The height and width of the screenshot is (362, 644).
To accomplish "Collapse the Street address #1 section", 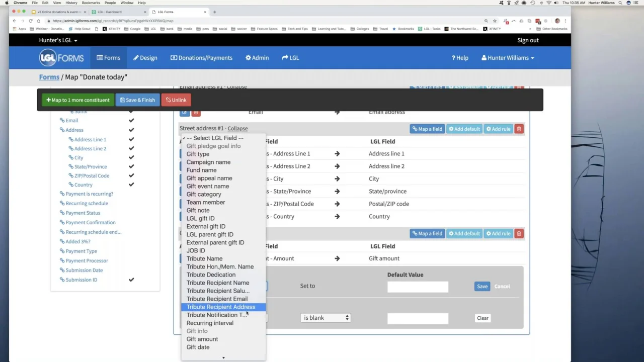I will coord(237,128).
